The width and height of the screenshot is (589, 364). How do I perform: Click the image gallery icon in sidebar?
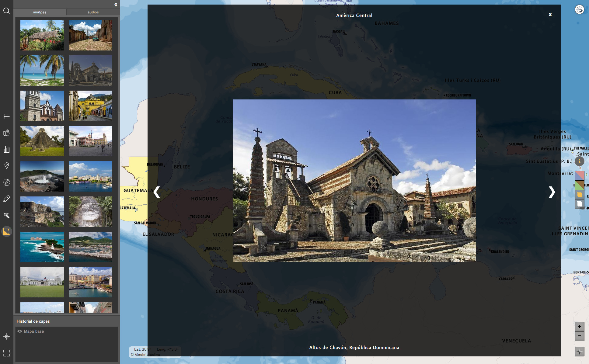coord(6,232)
